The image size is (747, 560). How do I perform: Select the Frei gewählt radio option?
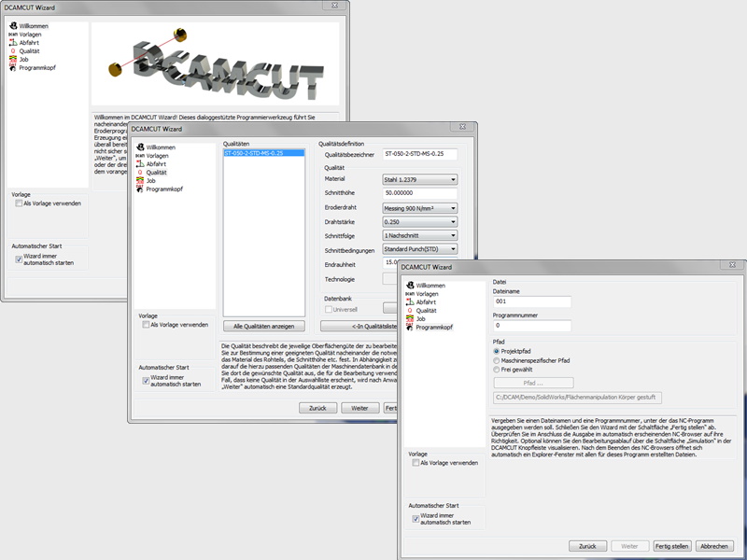[497, 370]
